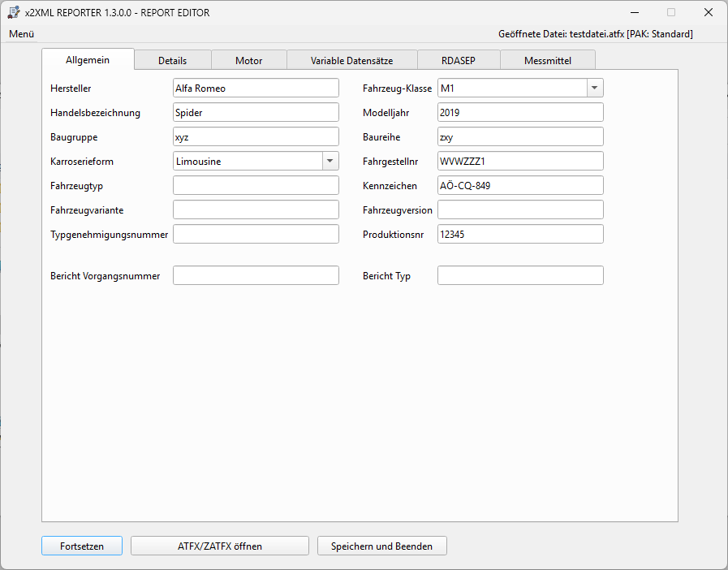Screen dimensions: 728x570
Task: Focus the Fahrzeugtyp text field
Action: pos(256,185)
